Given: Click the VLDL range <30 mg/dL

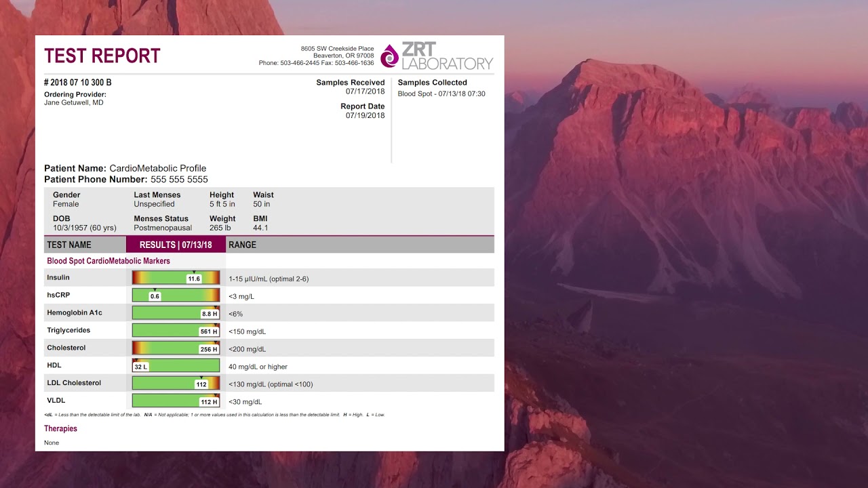Looking at the screenshot, I should [245, 403].
